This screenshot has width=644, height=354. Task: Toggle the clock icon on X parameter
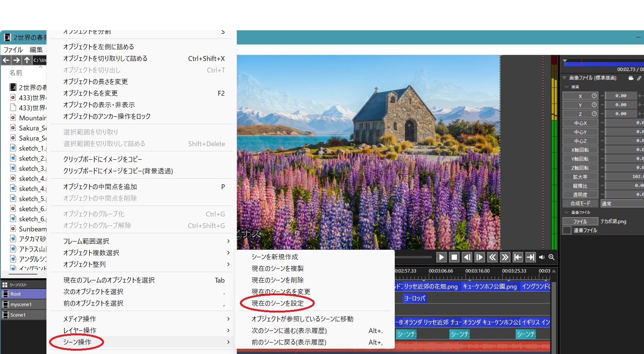[594, 96]
